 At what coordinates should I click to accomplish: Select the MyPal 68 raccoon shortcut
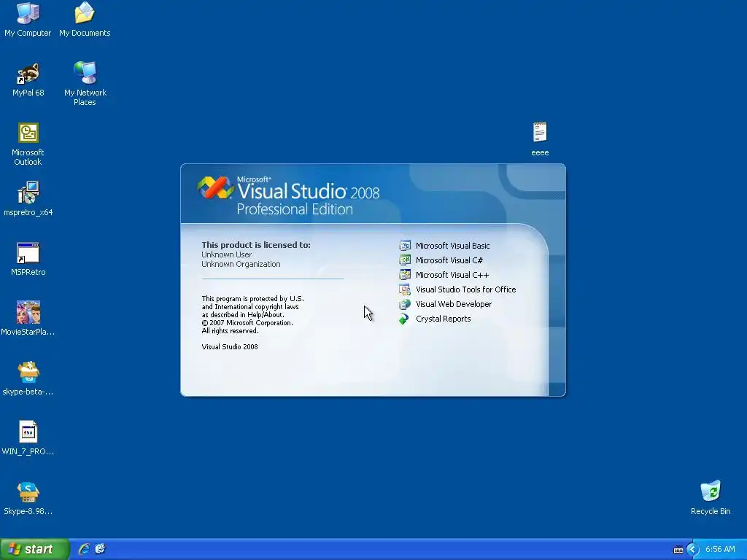[28, 74]
